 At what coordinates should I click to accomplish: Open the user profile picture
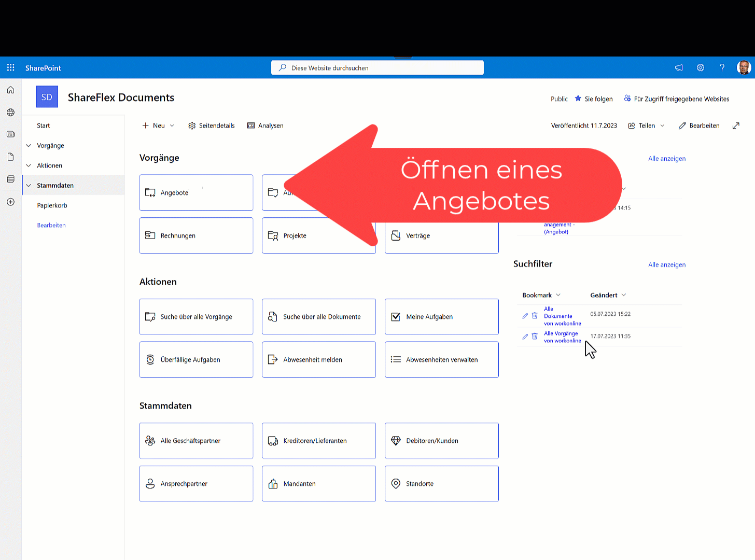tap(744, 68)
